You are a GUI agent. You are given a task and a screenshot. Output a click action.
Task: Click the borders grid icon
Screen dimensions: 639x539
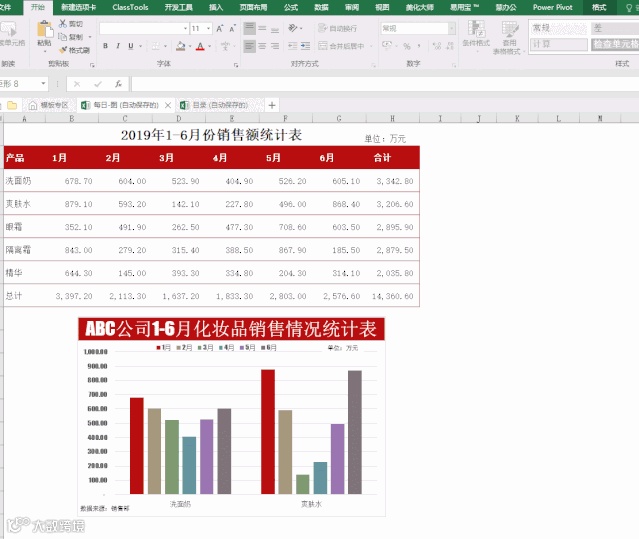click(x=155, y=46)
